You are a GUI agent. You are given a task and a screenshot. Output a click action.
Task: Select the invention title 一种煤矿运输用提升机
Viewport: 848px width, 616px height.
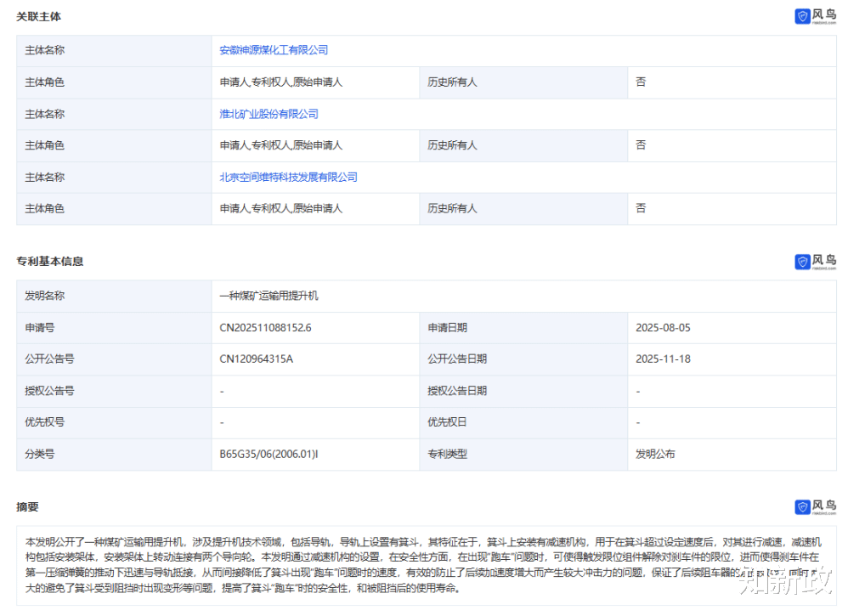pos(269,296)
